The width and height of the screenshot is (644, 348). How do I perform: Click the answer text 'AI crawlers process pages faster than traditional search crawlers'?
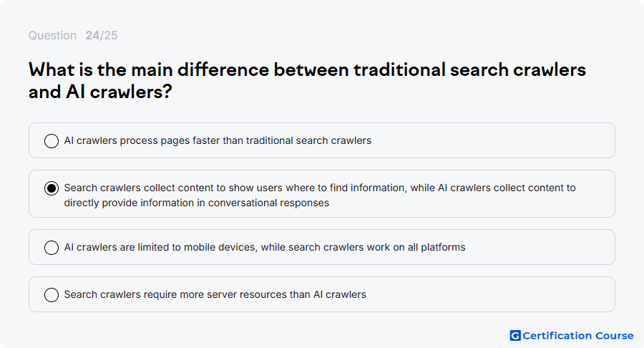point(218,140)
